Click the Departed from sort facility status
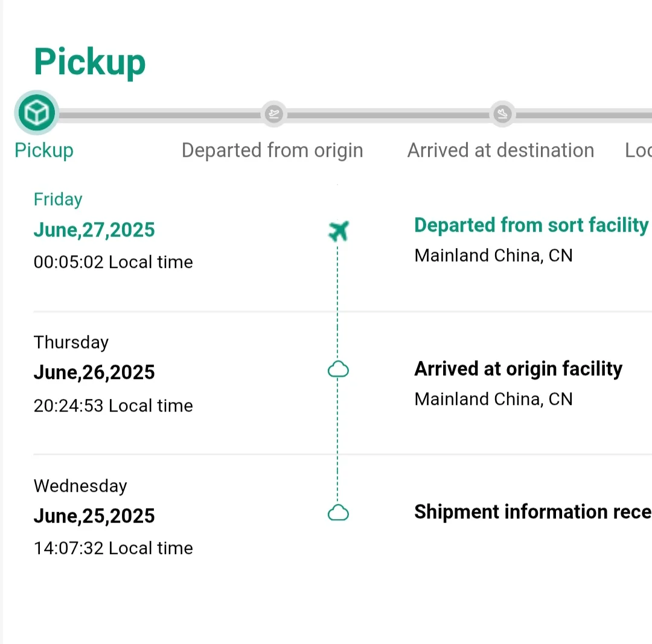 click(x=531, y=225)
